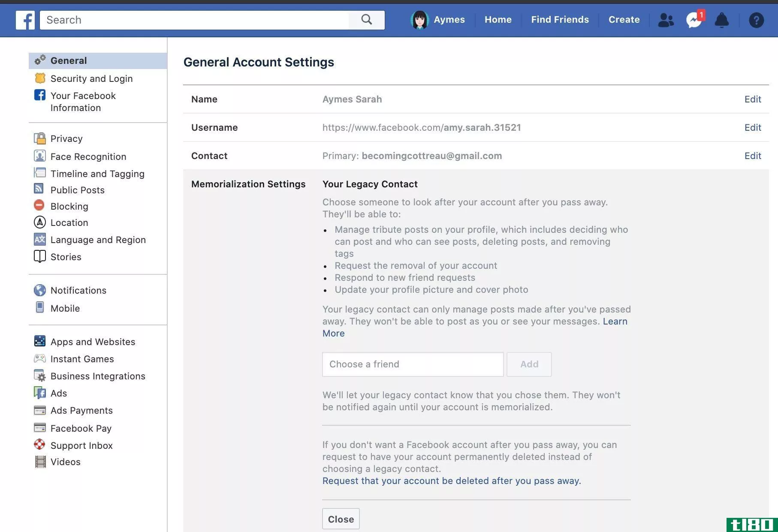Edit the Contact row
The image size is (778, 532).
pyautogui.click(x=753, y=156)
